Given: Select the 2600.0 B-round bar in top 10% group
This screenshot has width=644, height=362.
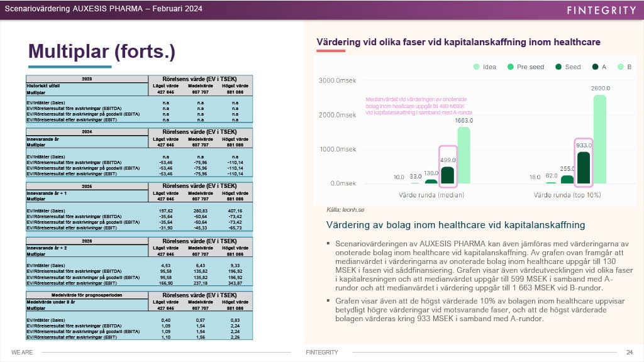Looking at the screenshot, I should [599, 139].
